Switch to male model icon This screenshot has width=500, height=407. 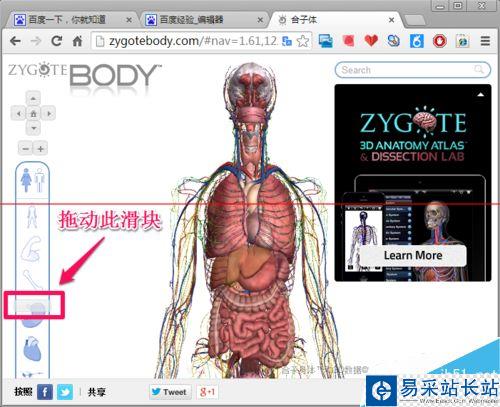point(40,180)
